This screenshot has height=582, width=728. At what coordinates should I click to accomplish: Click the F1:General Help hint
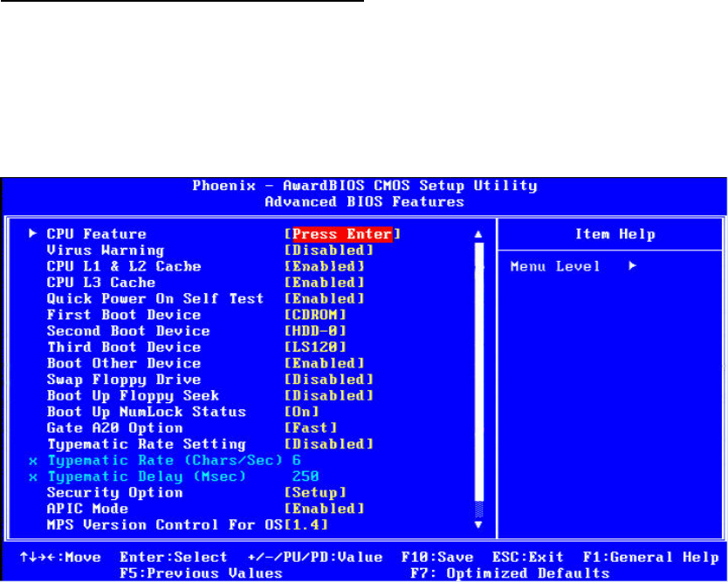(650, 557)
